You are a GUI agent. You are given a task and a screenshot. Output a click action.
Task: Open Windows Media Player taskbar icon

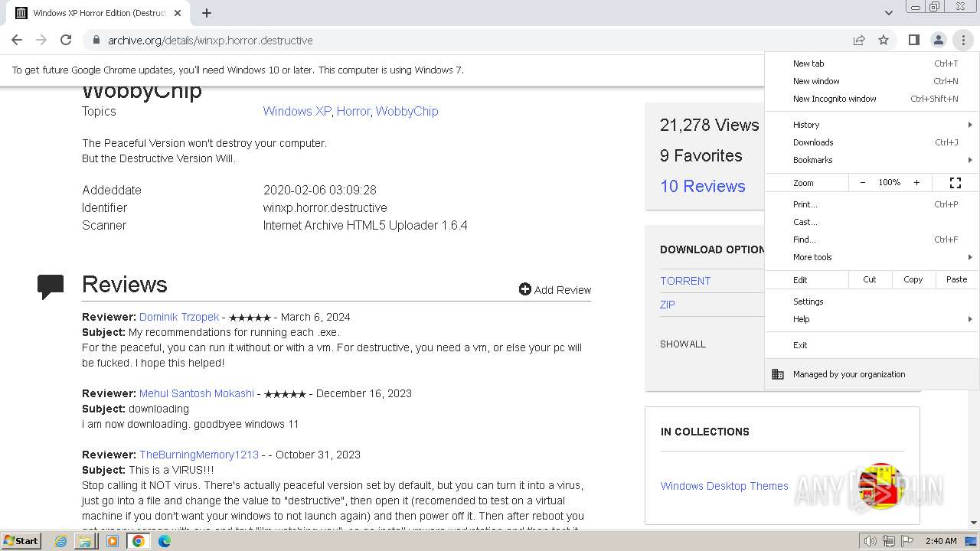tap(113, 541)
